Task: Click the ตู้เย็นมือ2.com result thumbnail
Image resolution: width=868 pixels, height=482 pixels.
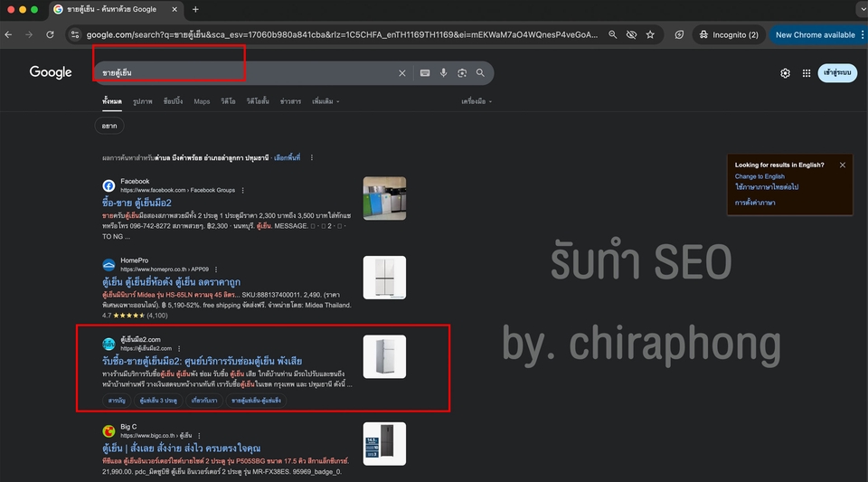Action: tap(385, 356)
